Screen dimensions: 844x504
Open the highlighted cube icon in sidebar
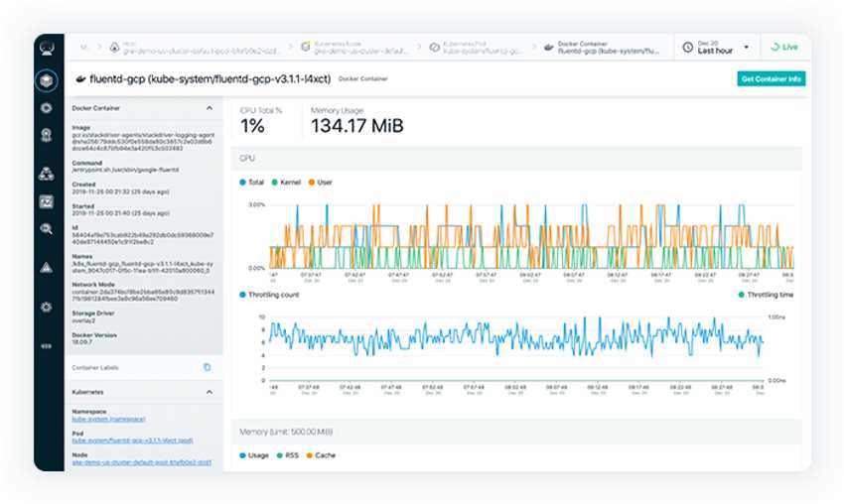(46, 80)
